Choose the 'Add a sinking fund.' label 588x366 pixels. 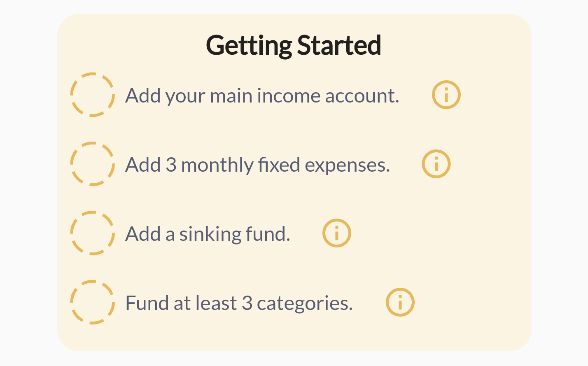pyautogui.click(x=208, y=234)
